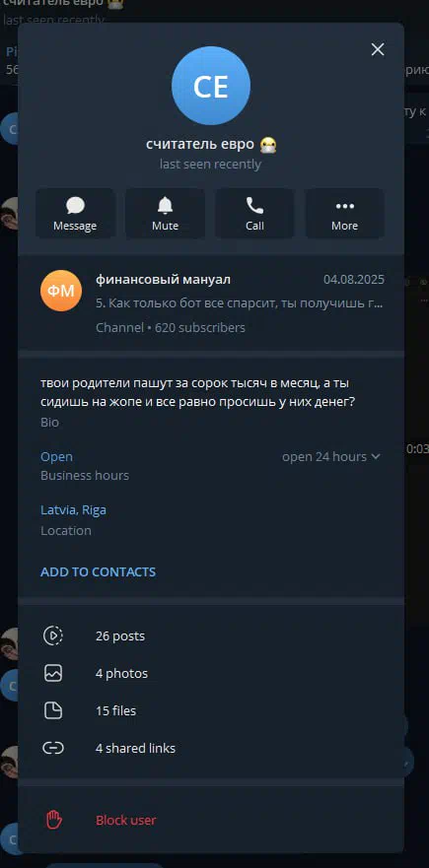Select Block user red text
This screenshot has height=868, width=429.
[126, 820]
